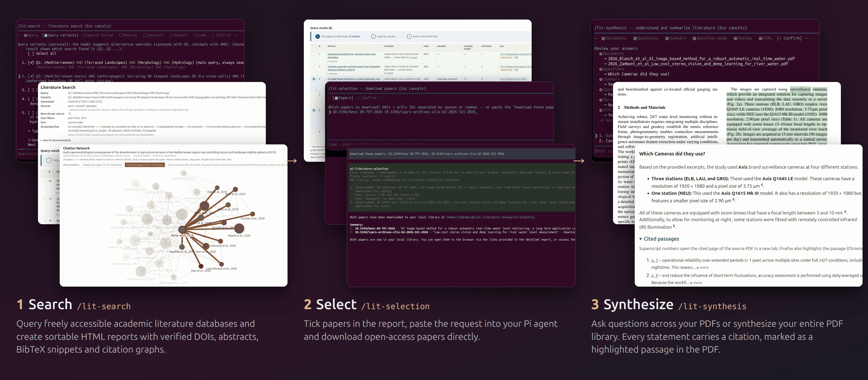Click the CITATIONS column header
The height and width of the screenshot is (380, 868).
[x=486, y=46]
